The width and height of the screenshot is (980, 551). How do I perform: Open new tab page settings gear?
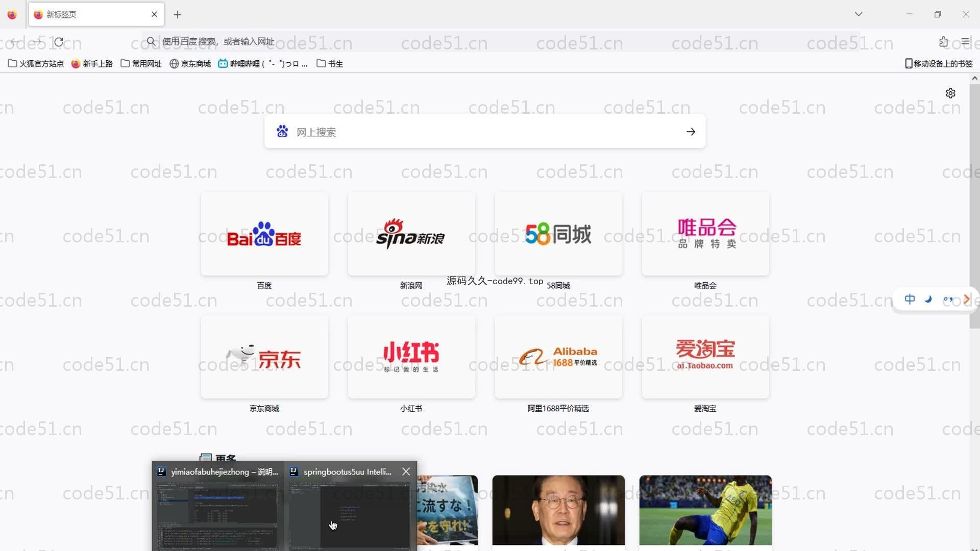[950, 93]
